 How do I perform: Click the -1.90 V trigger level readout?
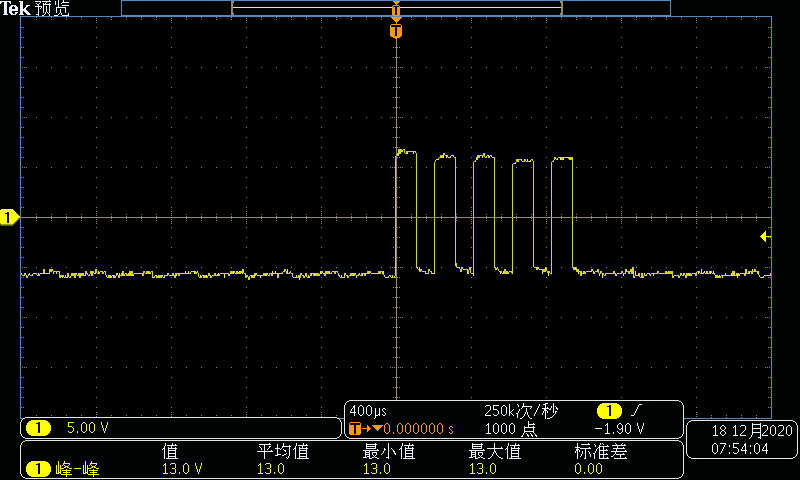click(619, 428)
